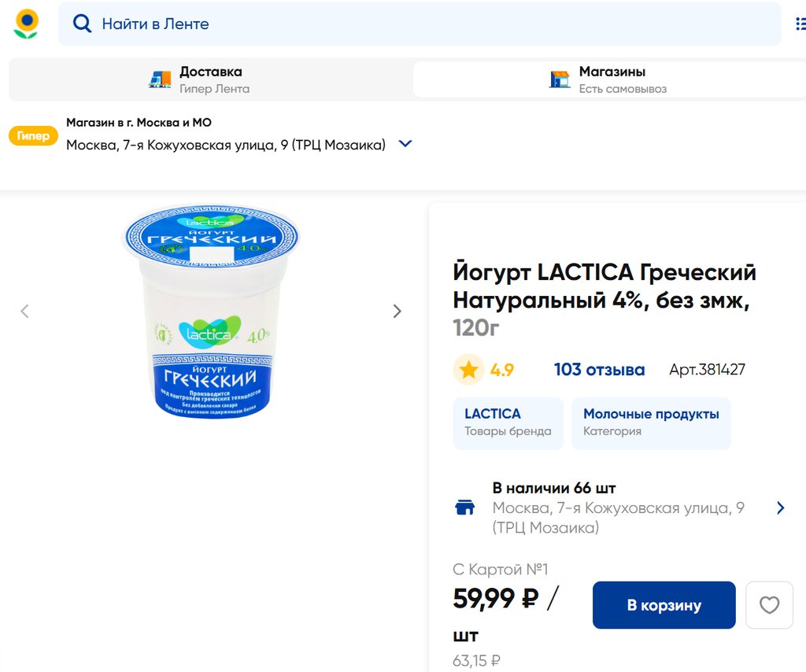The width and height of the screenshot is (806, 672).
Task: Click the search magnifier icon
Action: 82,24
